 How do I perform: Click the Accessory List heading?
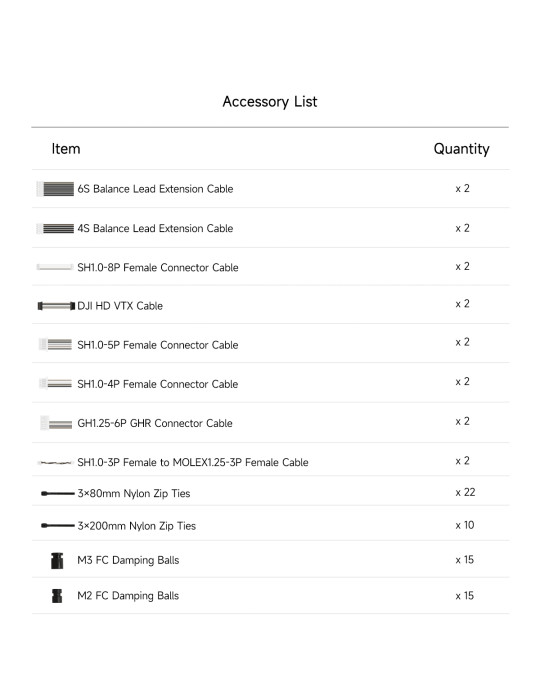(x=270, y=102)
